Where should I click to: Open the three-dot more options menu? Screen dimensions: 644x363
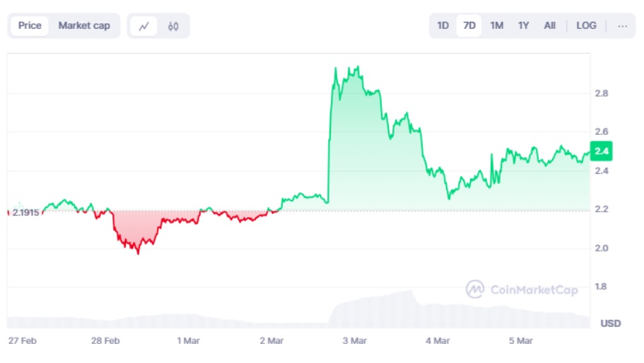click(622, 25)
